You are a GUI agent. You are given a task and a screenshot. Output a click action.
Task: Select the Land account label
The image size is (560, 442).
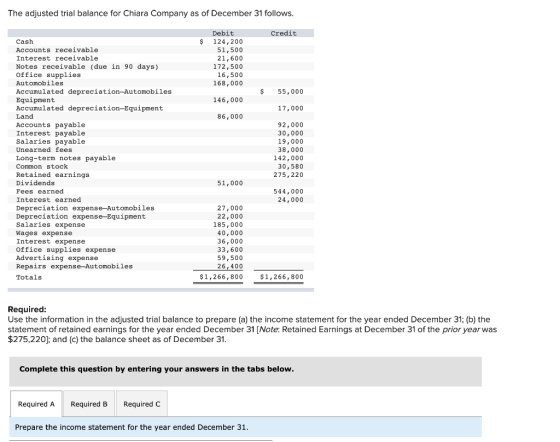tap(25, 117)
